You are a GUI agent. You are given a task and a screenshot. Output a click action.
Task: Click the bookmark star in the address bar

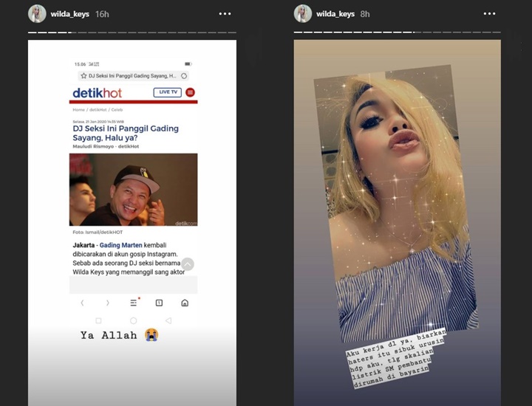pos(83,76)
